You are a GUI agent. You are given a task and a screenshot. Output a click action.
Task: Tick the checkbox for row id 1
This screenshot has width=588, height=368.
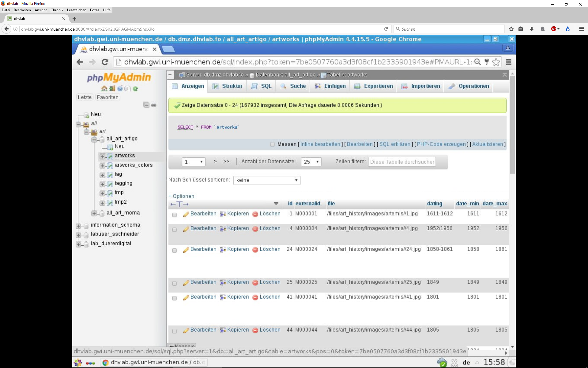click(x=175, y=215)
